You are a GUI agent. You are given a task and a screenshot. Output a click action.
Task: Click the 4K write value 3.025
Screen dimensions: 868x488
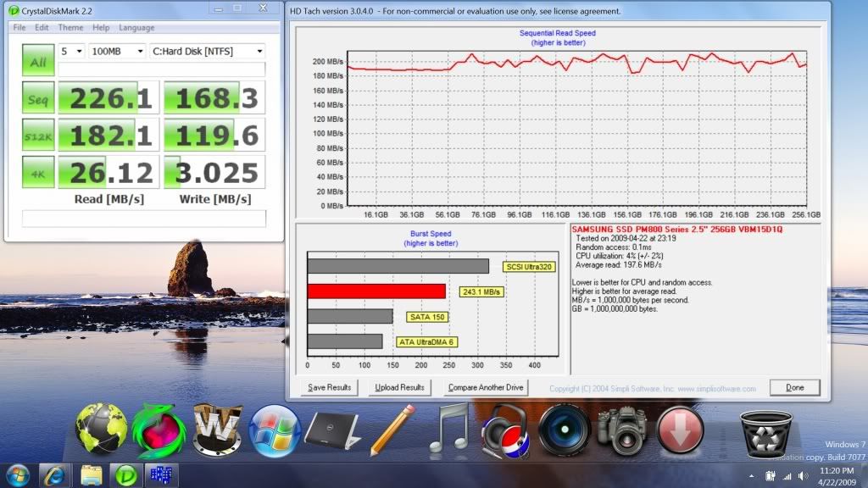tap(214, 172)
